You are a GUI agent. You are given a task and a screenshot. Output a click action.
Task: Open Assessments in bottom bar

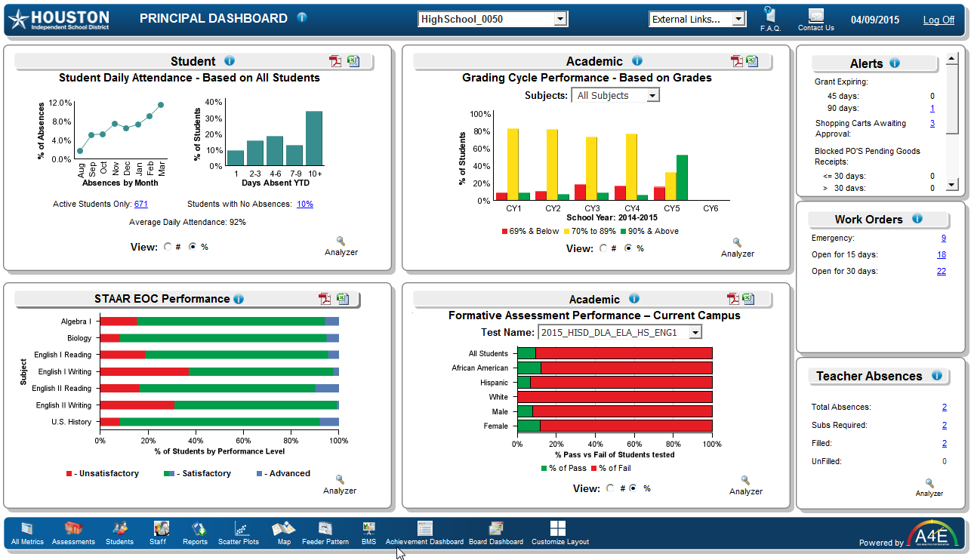73,534
